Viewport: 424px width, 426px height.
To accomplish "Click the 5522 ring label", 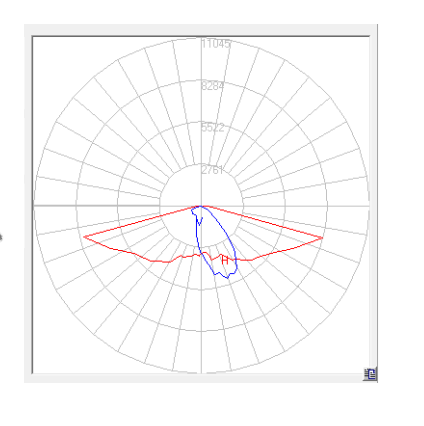I will (x=213, y=127).
